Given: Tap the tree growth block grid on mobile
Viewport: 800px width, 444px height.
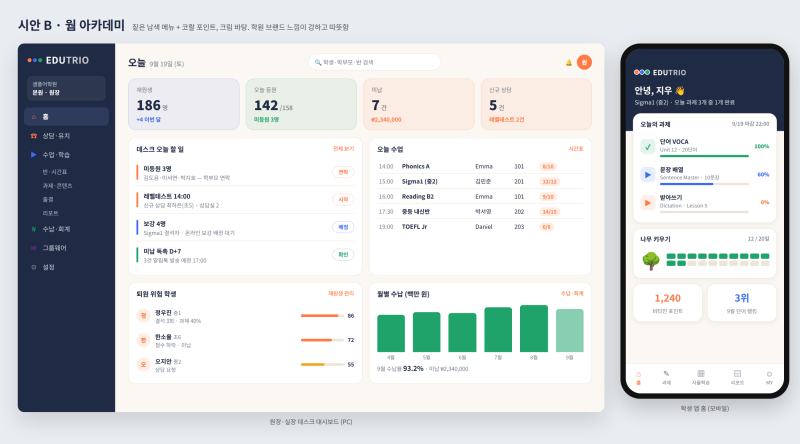Looking at the screenshot, I should point(718,260).
